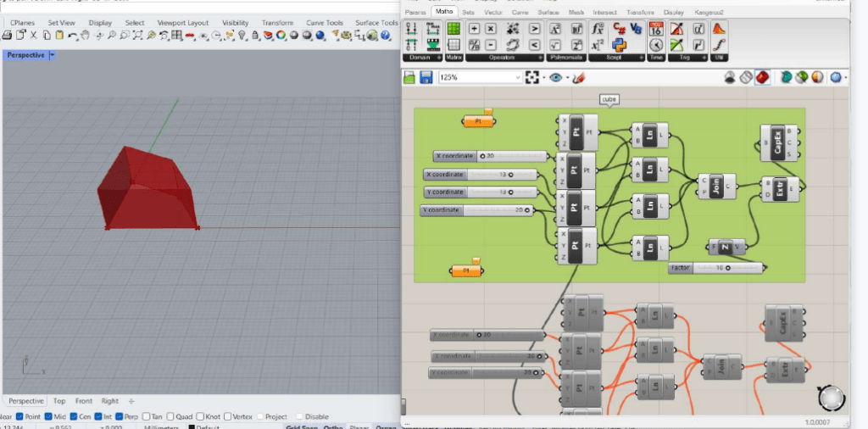Save the Grasshopper document with floppy icon
This screenshot has width=868, height=429.
click(x=426, y=77)
